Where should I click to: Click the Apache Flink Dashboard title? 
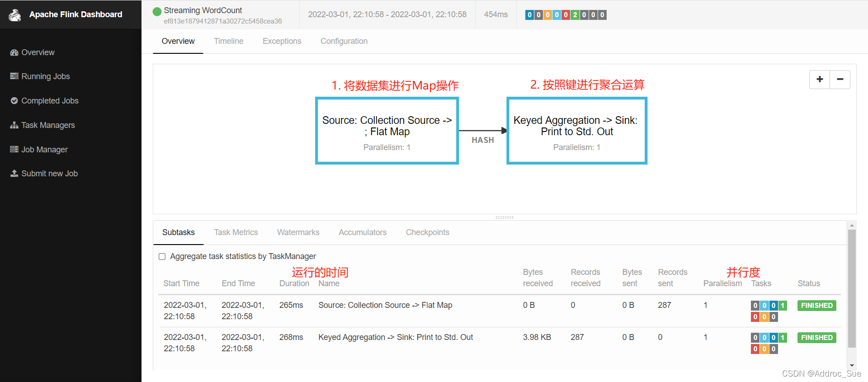tap(76, 14)
